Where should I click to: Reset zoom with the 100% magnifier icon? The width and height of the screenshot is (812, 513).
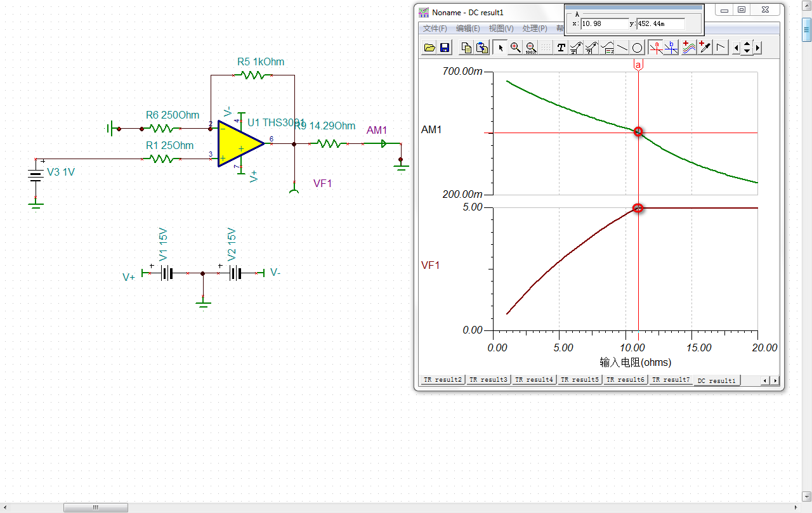click(531, 48)
